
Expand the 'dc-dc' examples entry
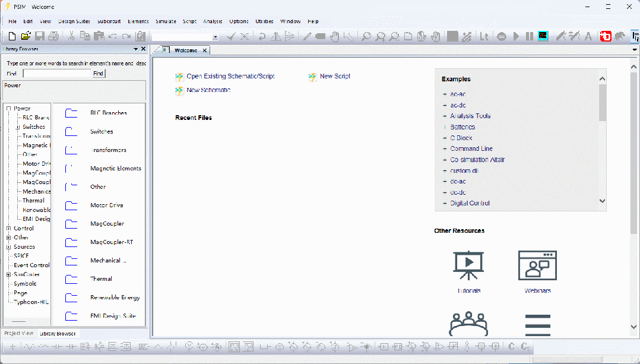point(445,192)
